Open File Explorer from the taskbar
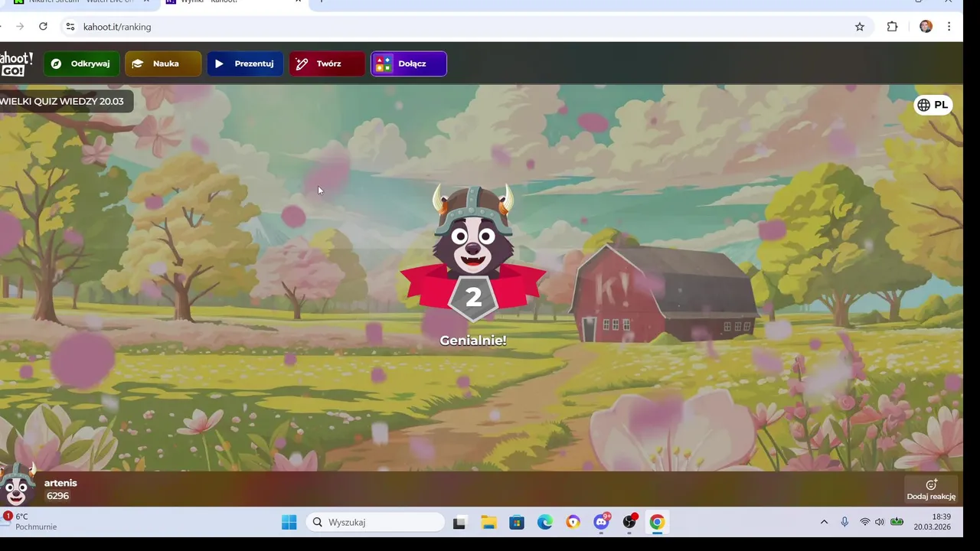 (488, 523)
